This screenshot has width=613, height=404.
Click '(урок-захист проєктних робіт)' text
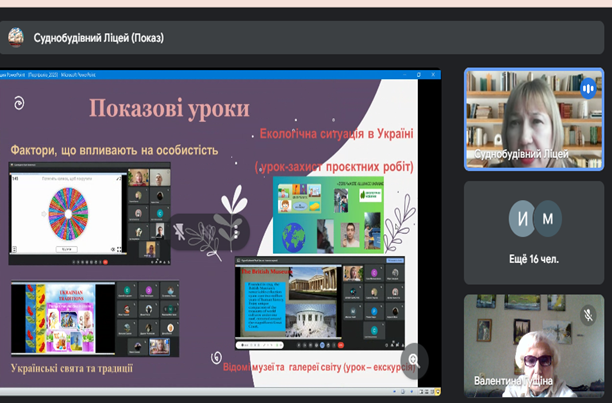(334, 167)
